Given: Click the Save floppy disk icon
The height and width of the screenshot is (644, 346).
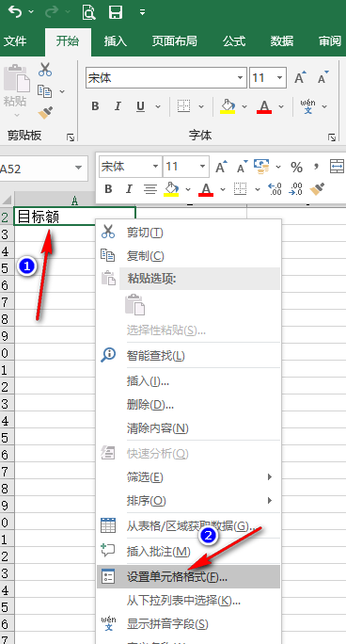Looking at the screenshot, I should coord(116,12).
